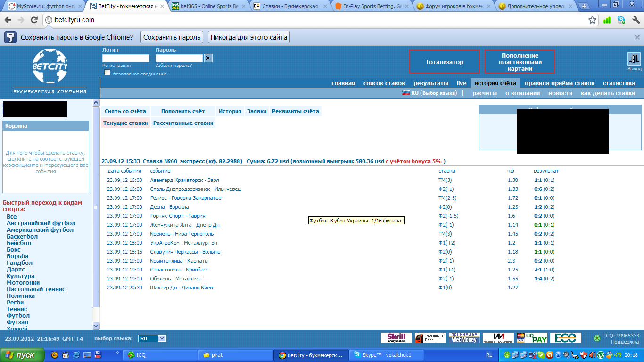Image resolution: width=644 pixels, height=362 pixels.
Task: Click новости in secondary menu
Action: pyautogui.click(x=561, y=93)
